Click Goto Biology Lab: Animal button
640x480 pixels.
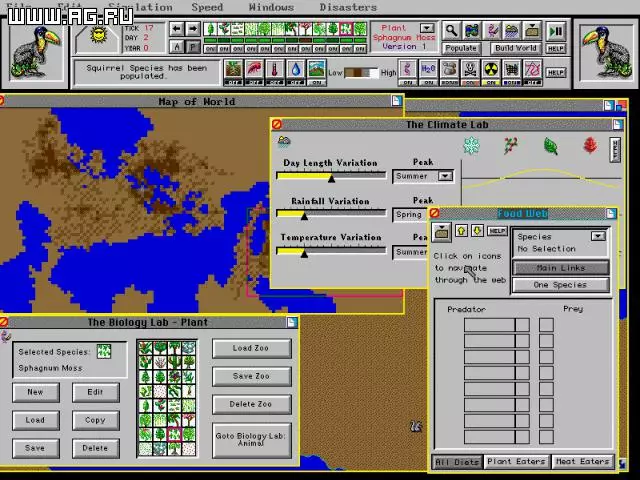coord(251,436)
